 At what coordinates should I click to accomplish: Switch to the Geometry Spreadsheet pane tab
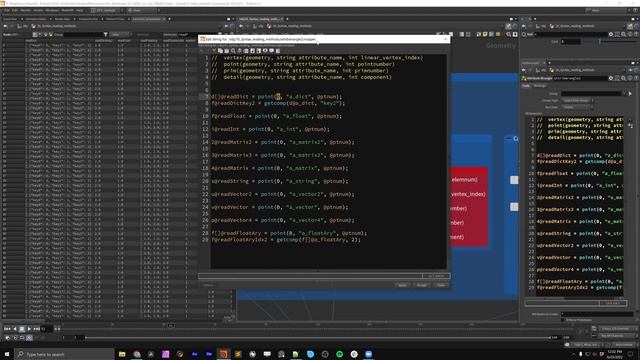[147, 19]
